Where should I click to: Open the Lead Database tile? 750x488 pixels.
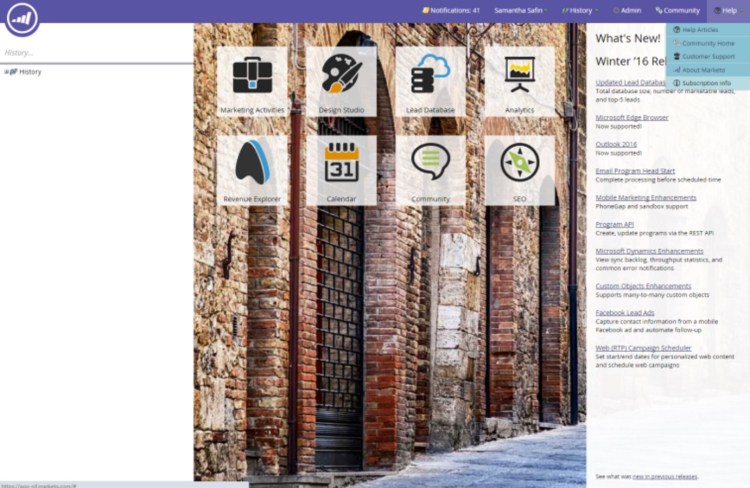pyautogui.click(x=430, y=81)
